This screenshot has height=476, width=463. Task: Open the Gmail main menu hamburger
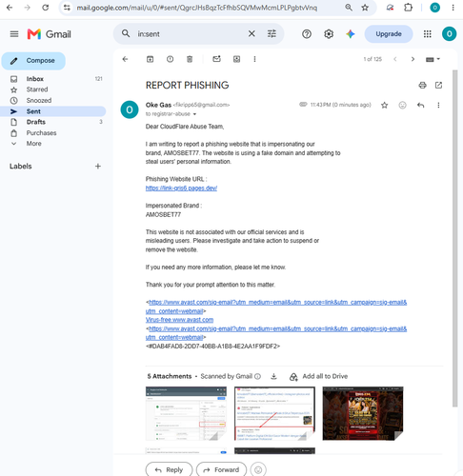[x=14, y=34]
